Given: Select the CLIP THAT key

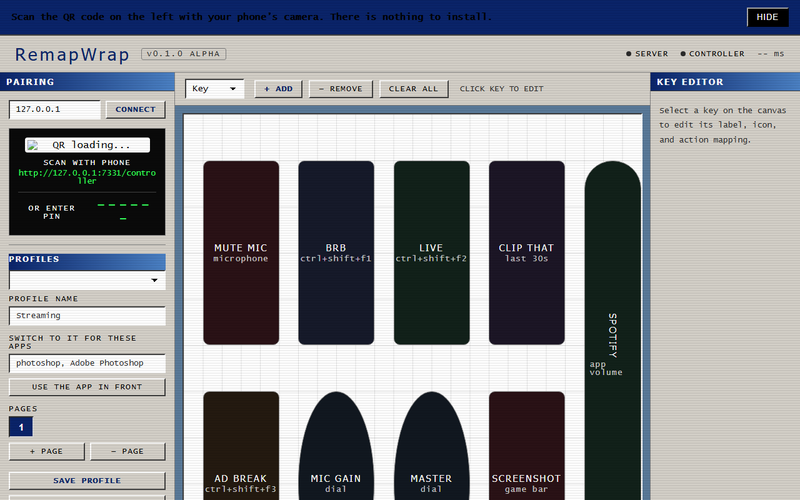Looking at the screenshot, I should 527,253.
